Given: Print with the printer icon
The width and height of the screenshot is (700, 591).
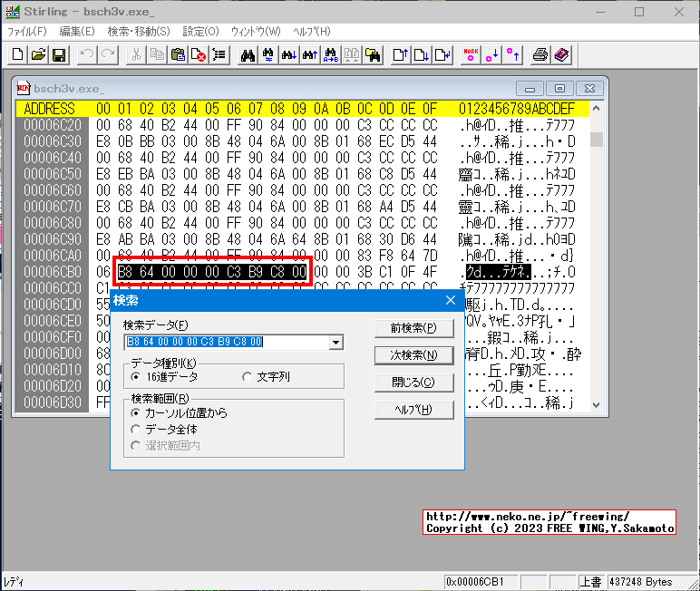Looking at the screenshot, I should click(x=540, y=55).
